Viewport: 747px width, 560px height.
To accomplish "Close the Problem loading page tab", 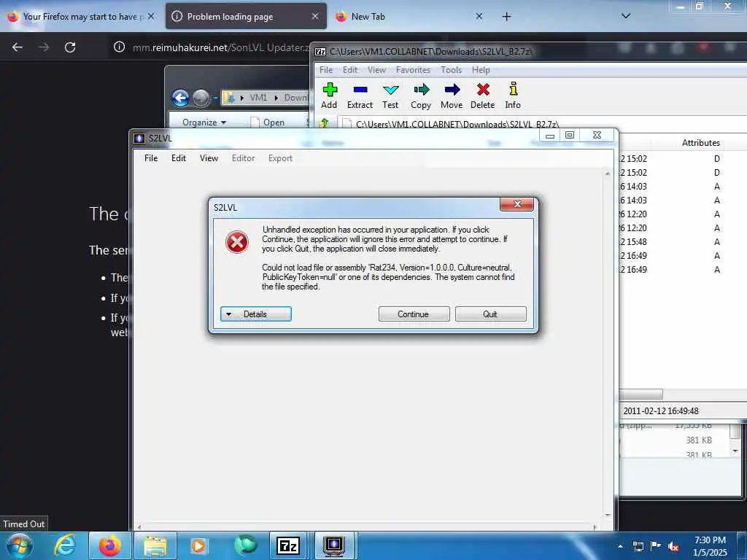I will pos(315,16).
